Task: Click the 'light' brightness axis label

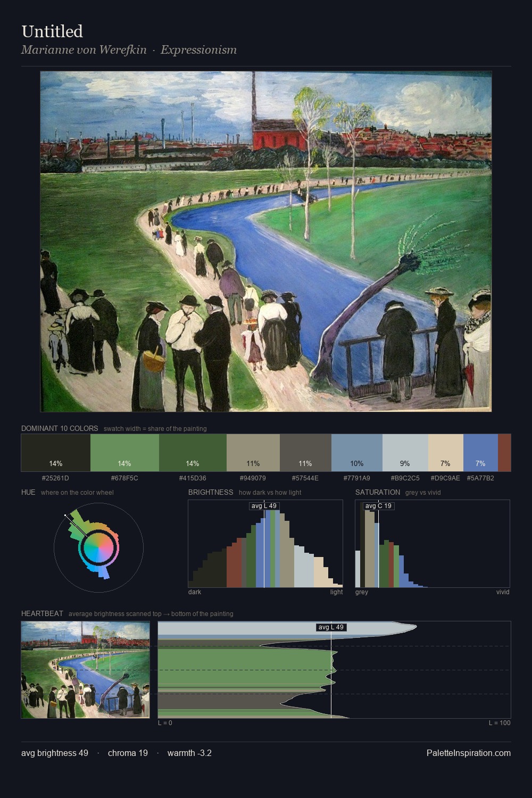Action: (x=337, y=592)
